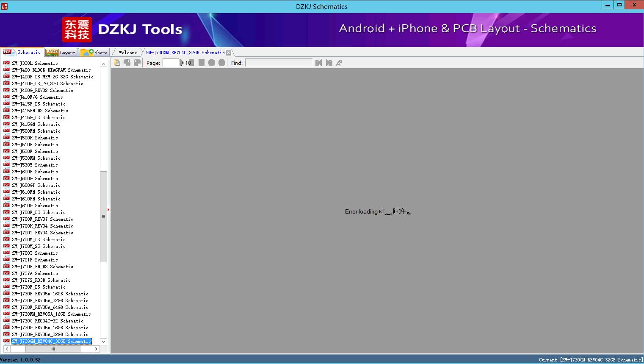644x364 pixels.
Task: Click the PDF icon beside SM-J415GN Schematic
Action: pyautogui.click(x=6, y=124)
